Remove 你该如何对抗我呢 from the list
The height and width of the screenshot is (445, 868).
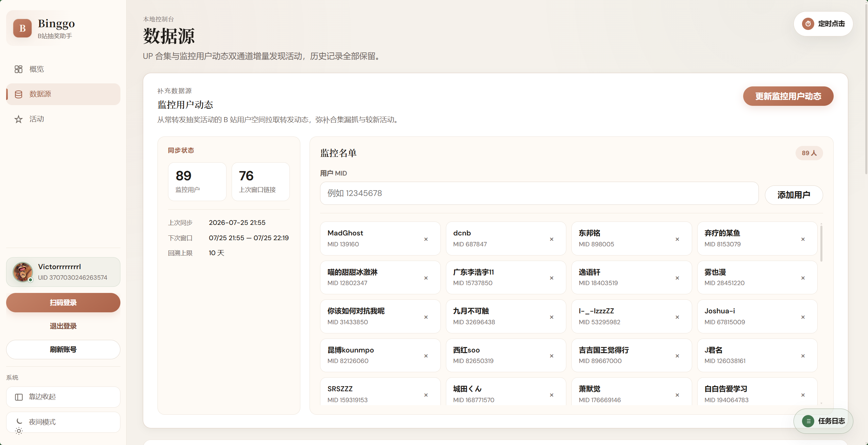pyautogui.click(x=426, y=317)
